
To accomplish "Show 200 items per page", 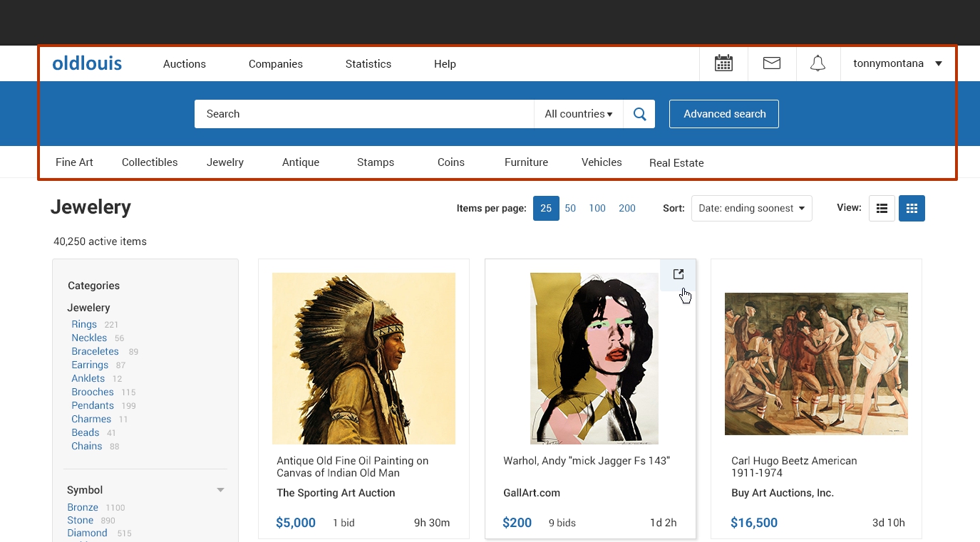I will coord(627,208).
